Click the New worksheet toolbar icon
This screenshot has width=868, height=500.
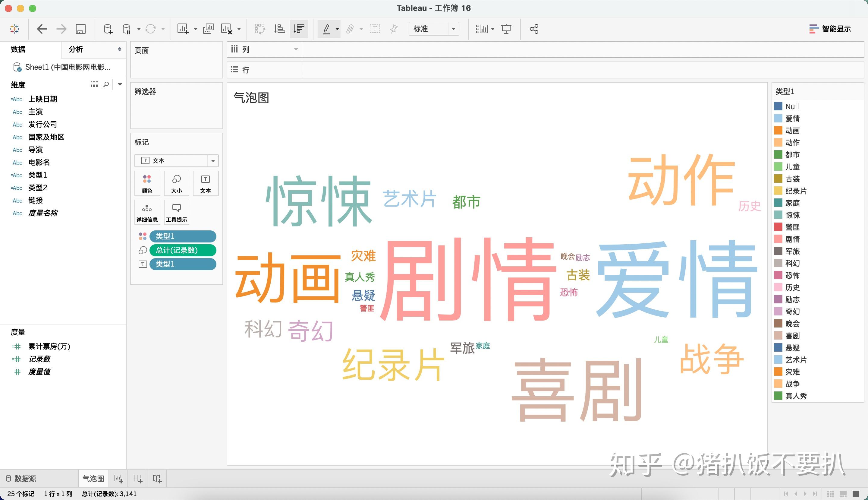coord(183,29)
